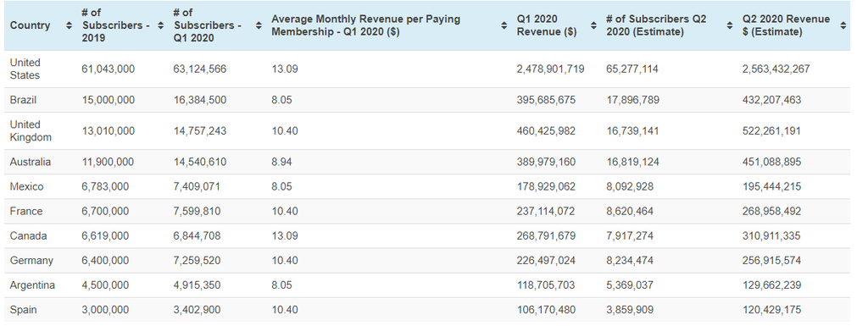Click sort arrows for Subscribers 2019 column
The image size is (868, 326).
[160, 25]
